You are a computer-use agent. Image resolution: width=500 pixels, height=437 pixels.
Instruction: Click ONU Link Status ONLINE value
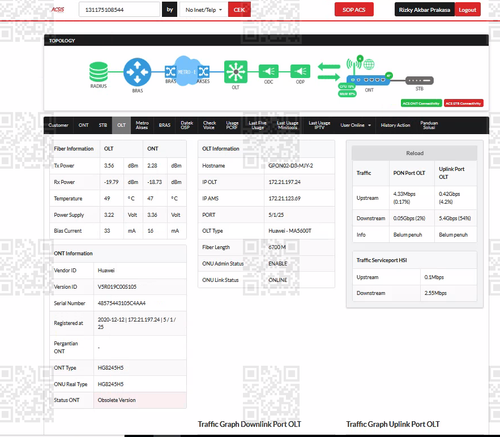(278, 280)
